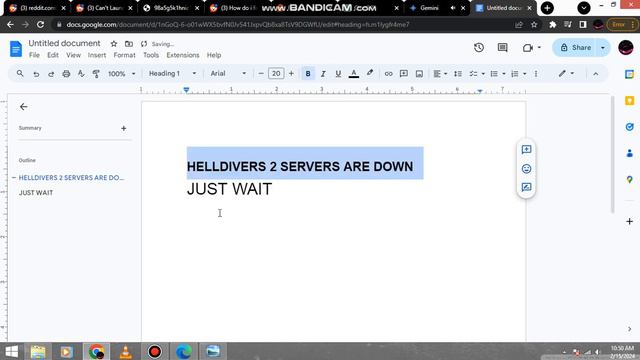Image resolution: width=640 pixels, height=360 pixels.
Task: Redo the last action
Action: click(51, 74)
